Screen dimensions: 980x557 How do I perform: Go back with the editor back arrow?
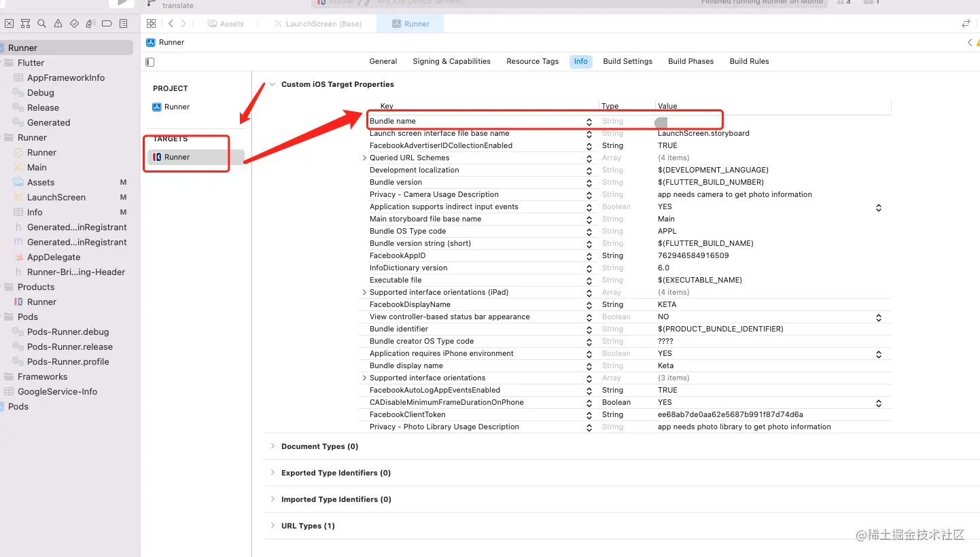(x=171, y=24)
